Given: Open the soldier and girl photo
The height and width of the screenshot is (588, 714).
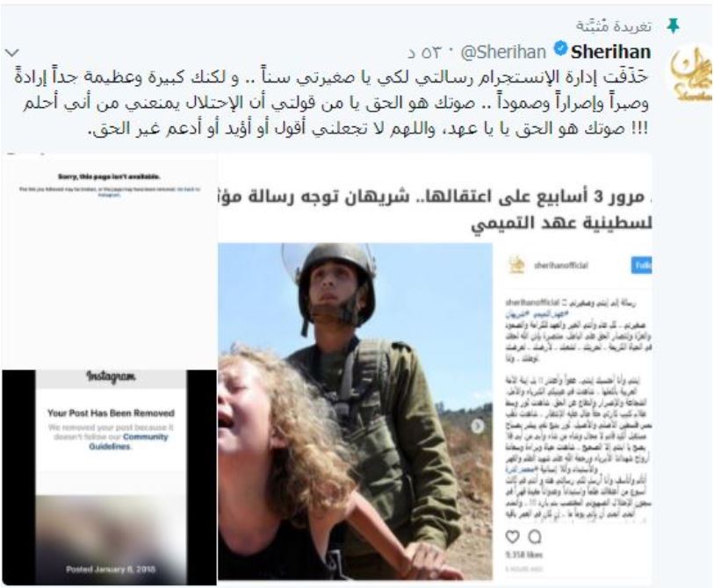Looking at the screenshot, I should click(x=355, y=412).
